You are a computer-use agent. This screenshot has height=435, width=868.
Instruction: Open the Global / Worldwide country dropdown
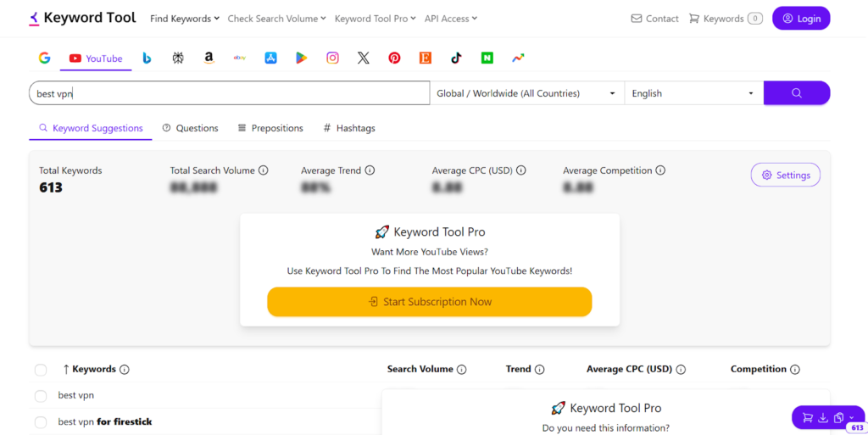click(x=526, y=93)
